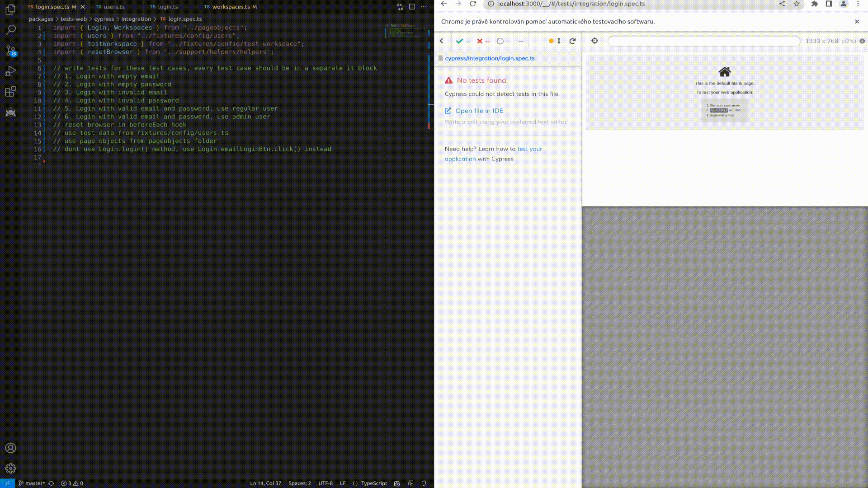Click the Open Changes compare icon
Viewport: 868px width, 488px height.
(x=400, y=7)
